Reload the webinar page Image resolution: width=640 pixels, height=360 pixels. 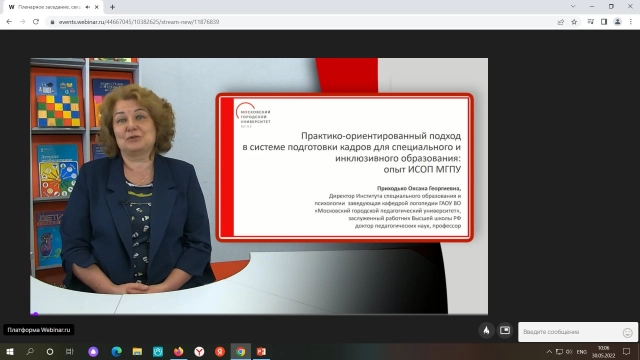tap(36, 22)
